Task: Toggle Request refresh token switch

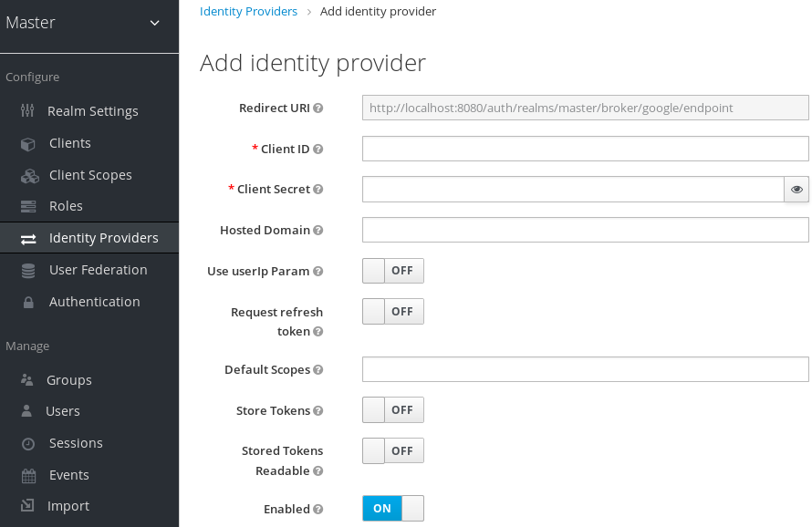Action: click(x=393, y=311)
